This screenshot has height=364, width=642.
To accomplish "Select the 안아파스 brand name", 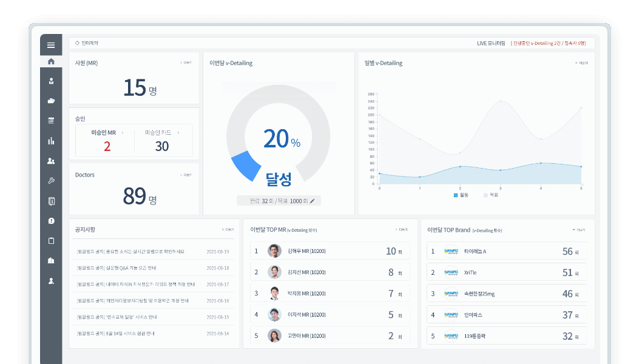I will pos(473,315).
